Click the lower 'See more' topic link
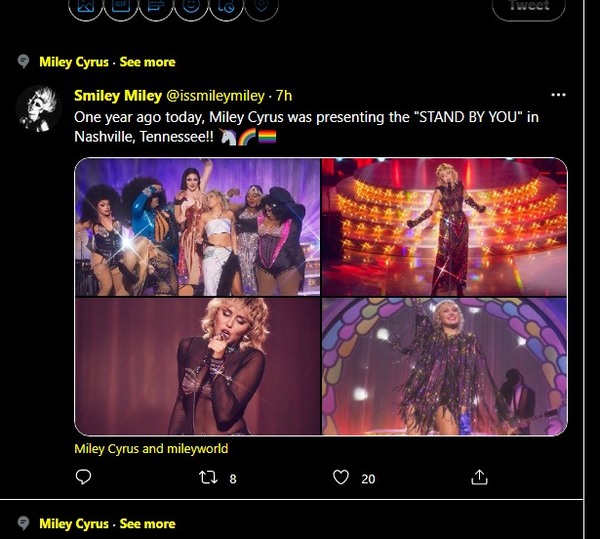The image size is (600, 539). tap(147, 524)
